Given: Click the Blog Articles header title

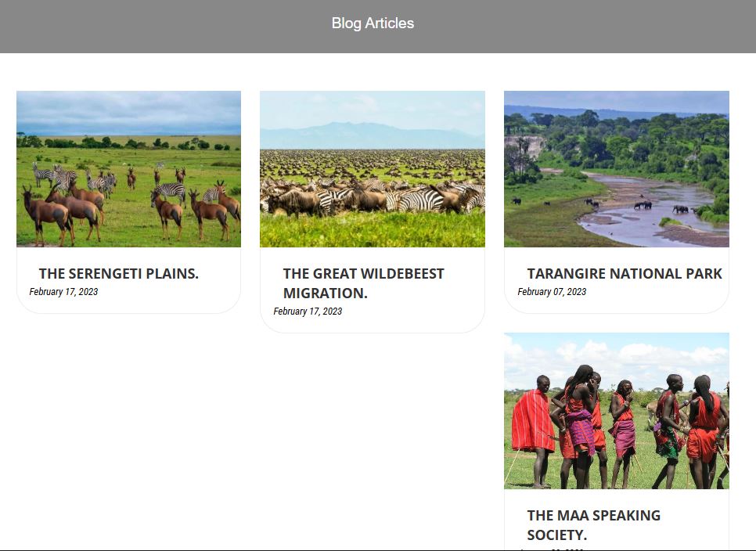Looking at the screenshot, I should [373, 23].
